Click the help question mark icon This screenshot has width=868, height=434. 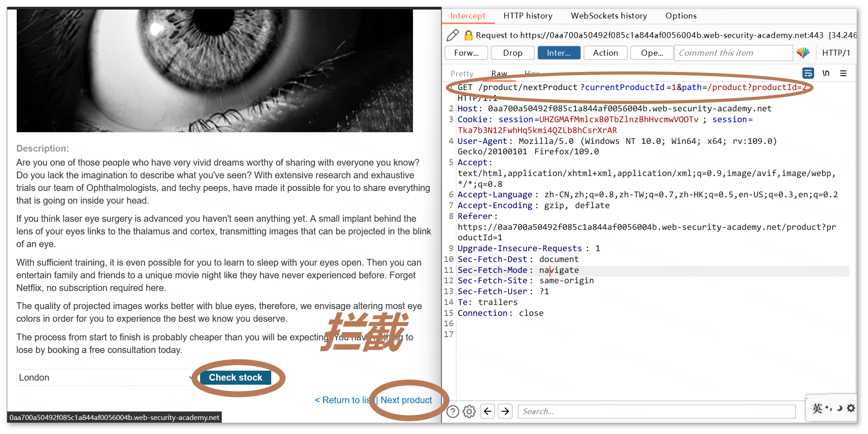[x=453, y=411]
